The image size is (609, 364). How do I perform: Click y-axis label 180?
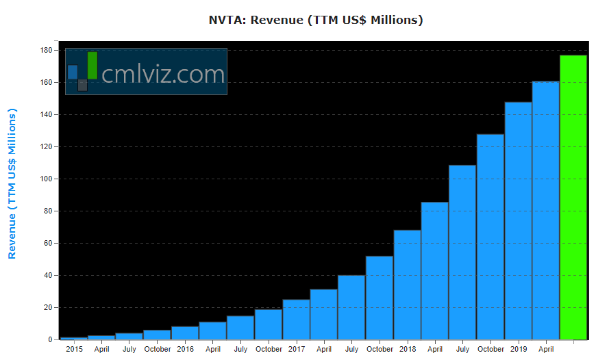46,50
